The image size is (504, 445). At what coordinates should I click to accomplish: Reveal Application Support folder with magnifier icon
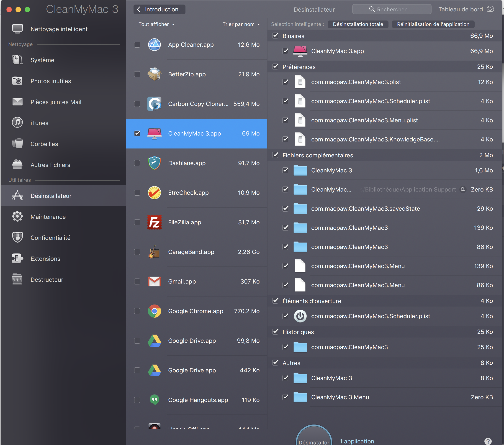tap(463, 189)
